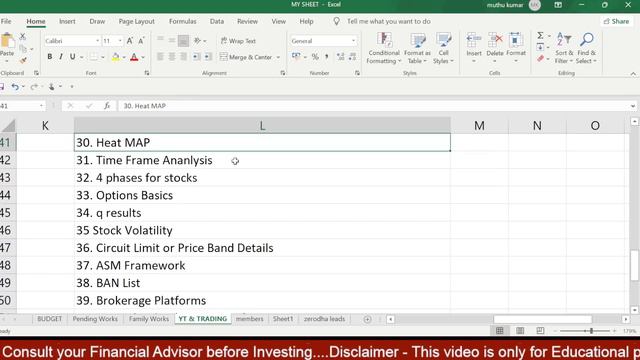Click the decrease indent icon
Screen dimensions: 640x360
click(x=196, y=57)
